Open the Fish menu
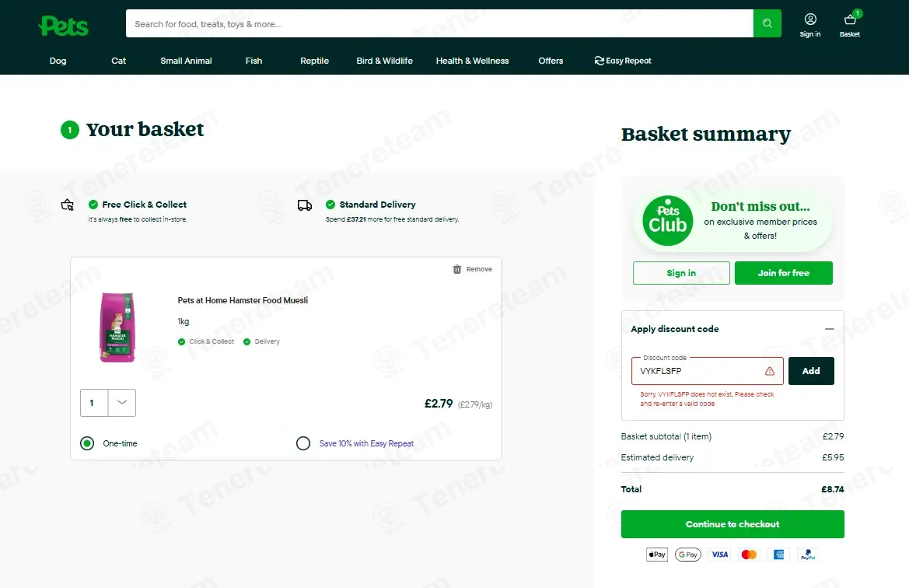909x588 pixels. click(254, 61)
